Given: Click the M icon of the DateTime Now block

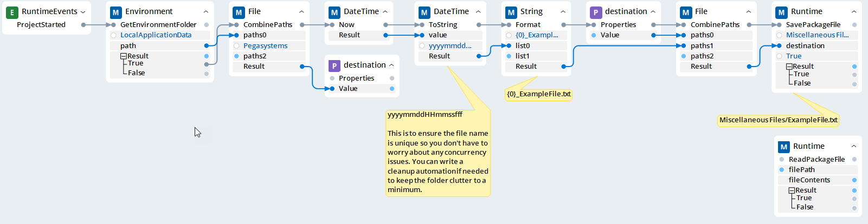Looking at the screenshot, I should pyautogui.click(x=335, y=12).
